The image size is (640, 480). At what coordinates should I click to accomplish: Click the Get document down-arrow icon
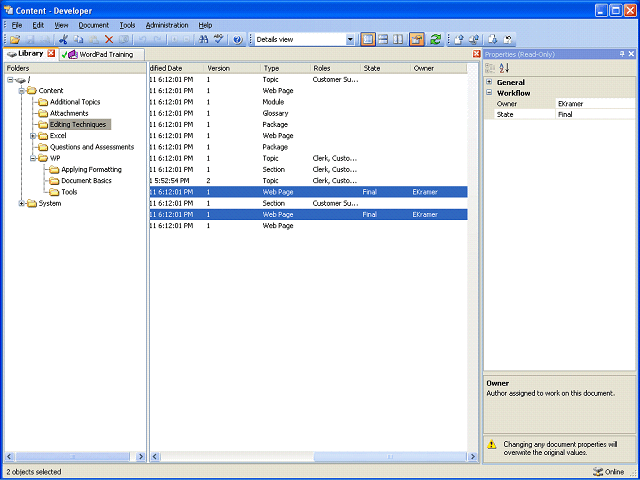[x=493, y=40]
